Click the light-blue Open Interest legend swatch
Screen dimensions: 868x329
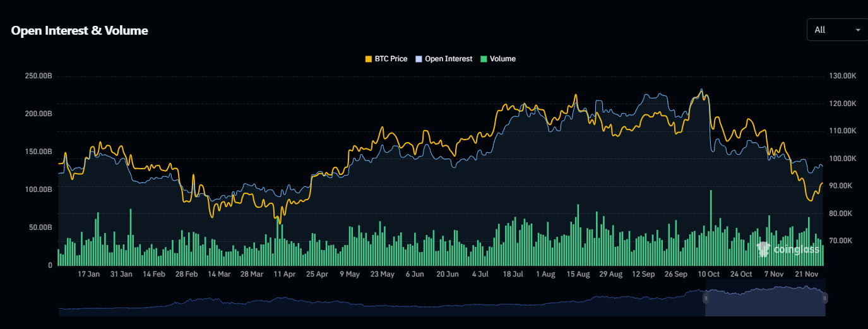point(419,59)
